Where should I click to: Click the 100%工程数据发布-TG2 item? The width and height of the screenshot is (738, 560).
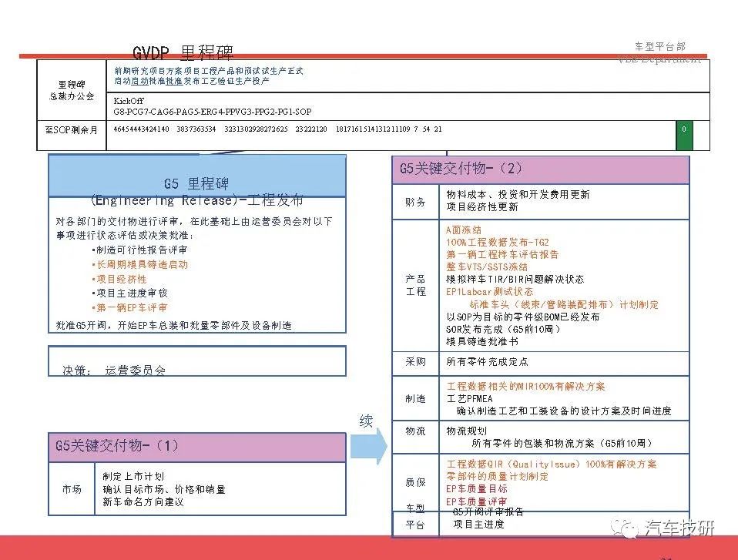pos(497,243)
